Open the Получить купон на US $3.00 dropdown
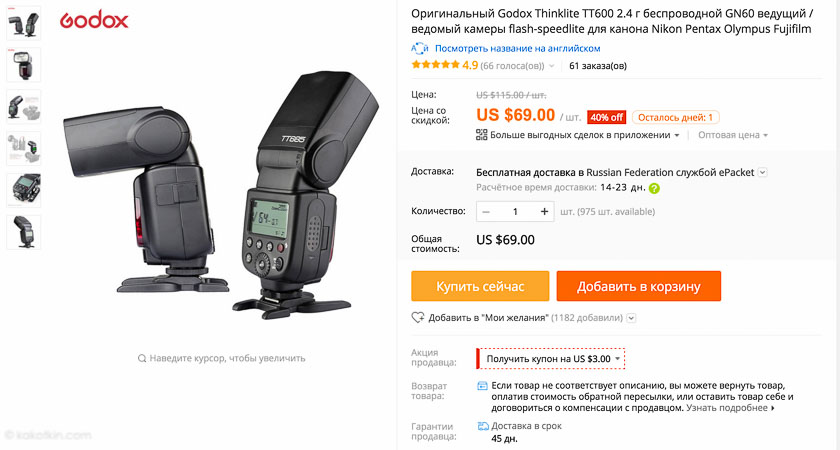Image resolution: width=840 pixels, height=450 pixels. 551,359
